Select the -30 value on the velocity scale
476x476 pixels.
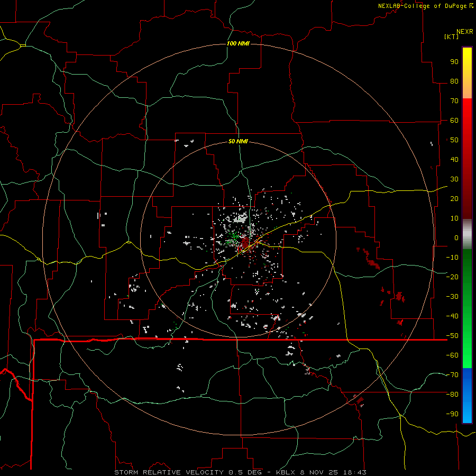tap(452, 297)
